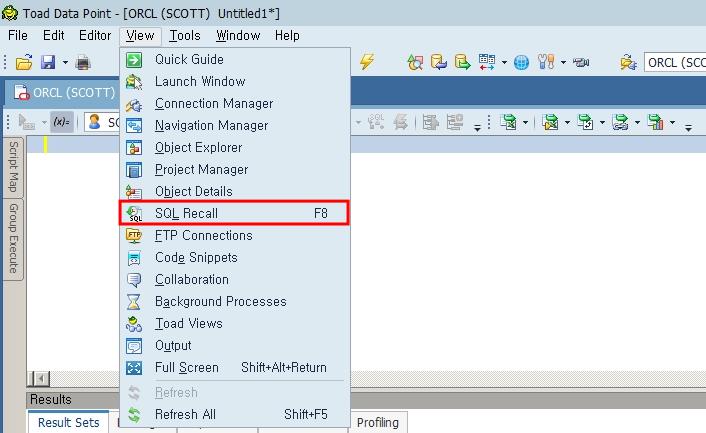Click the FTP Connections icon

click(134, 236)
